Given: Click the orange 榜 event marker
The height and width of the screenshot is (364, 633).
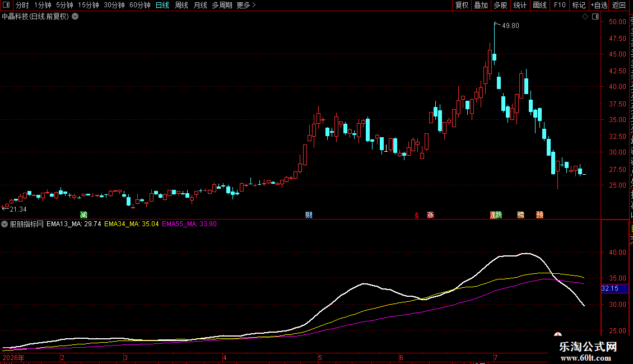Looking at the screenshot, I should coord(521,214).
